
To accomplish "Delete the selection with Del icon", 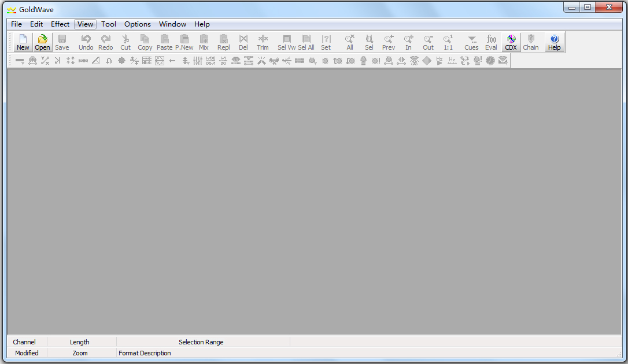I will pyautogui.click(x=243, y=42).
